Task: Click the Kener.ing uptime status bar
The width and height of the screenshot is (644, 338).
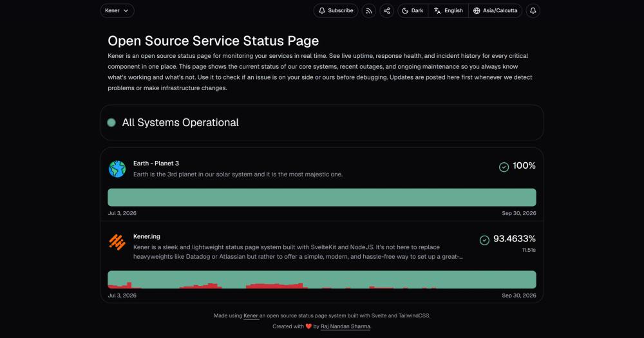Action: pos(321,279)
